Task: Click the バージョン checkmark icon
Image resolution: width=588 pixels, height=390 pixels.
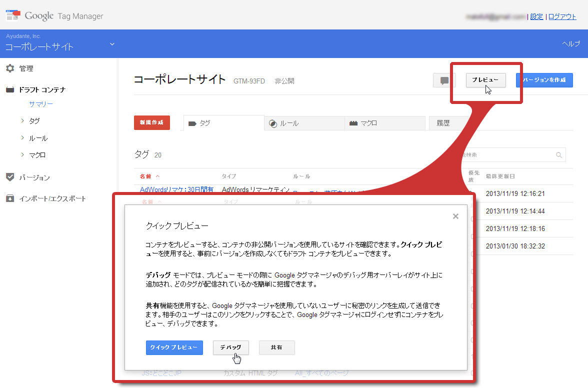Action: 10,177
